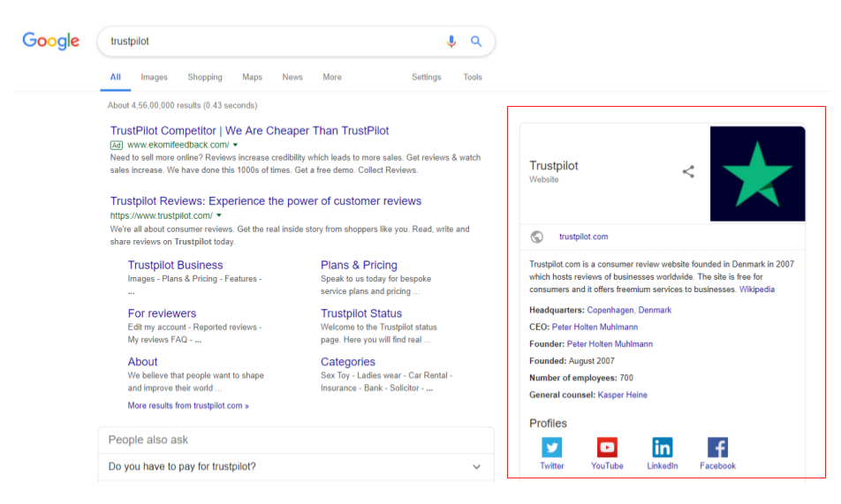
Task: Open search Settings
Action: [x=427, y=77]
